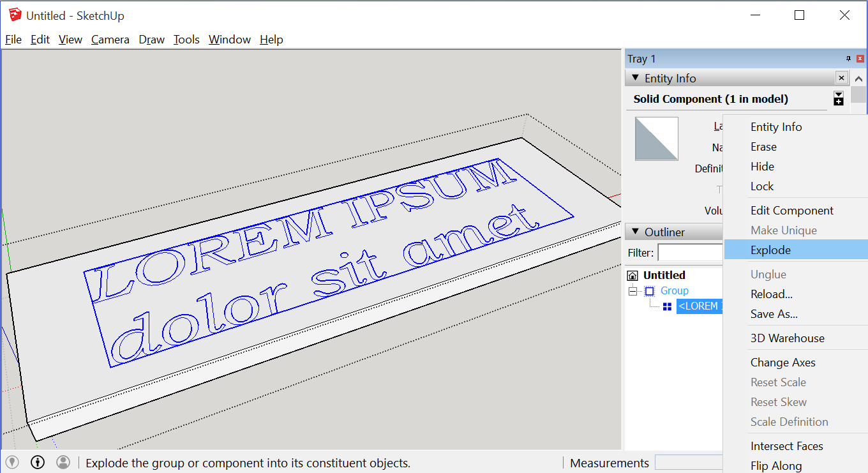The height and width of the screenshot is (473, 868).
Task: Click the geolocation icon in the status bar
Action: [11, 462]
